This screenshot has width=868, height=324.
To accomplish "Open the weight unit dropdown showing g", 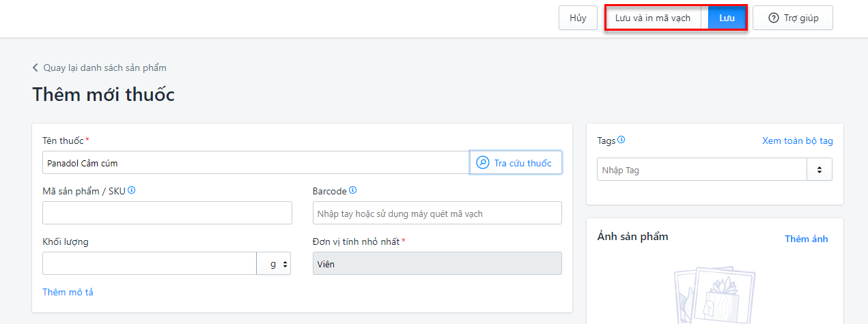I will point(274,263).
